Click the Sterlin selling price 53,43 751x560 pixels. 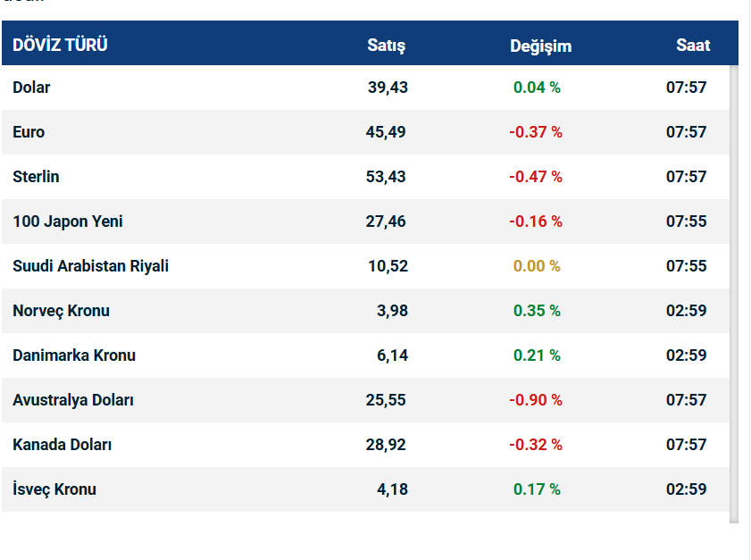point(386,177)
